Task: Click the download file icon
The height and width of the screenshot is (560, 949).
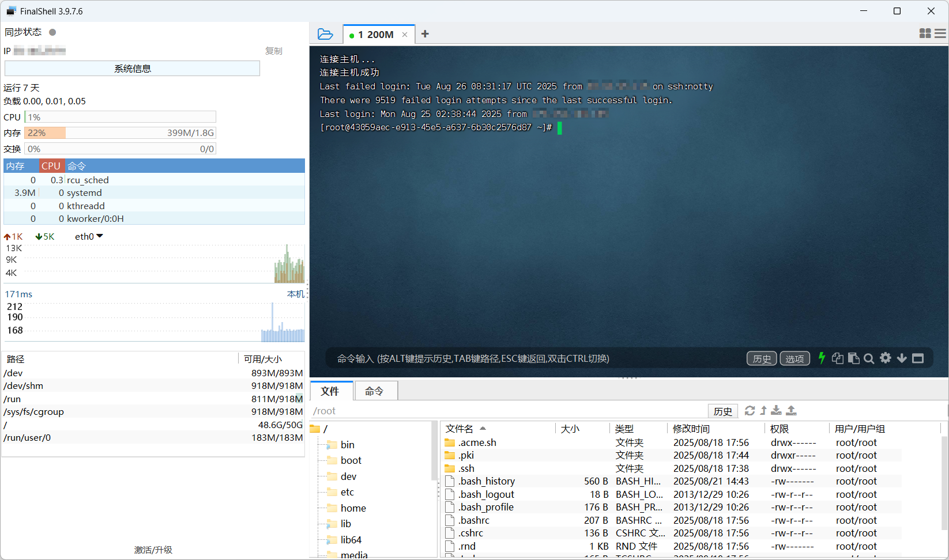Action: pyautogui.click(x=777, y=410)
